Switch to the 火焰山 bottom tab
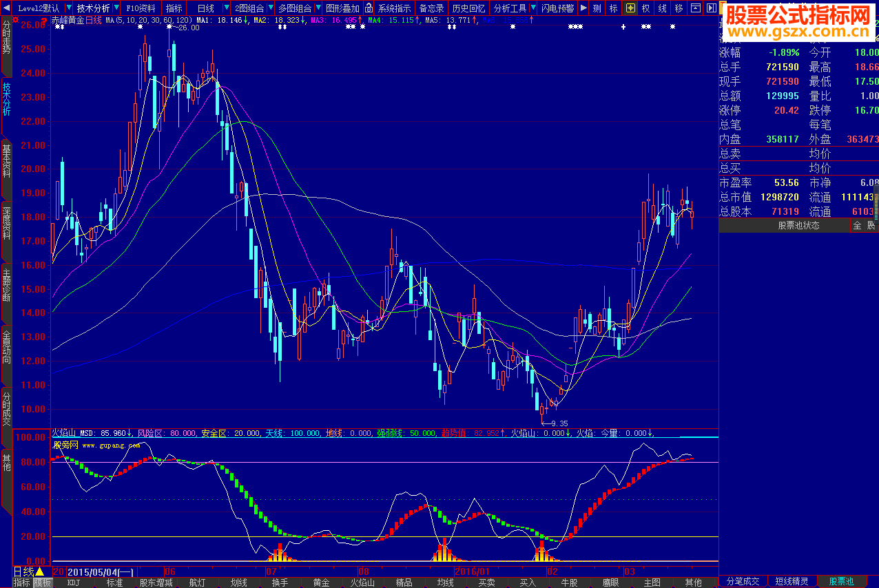This screenshot has width=879, height=588. point(363,582)
